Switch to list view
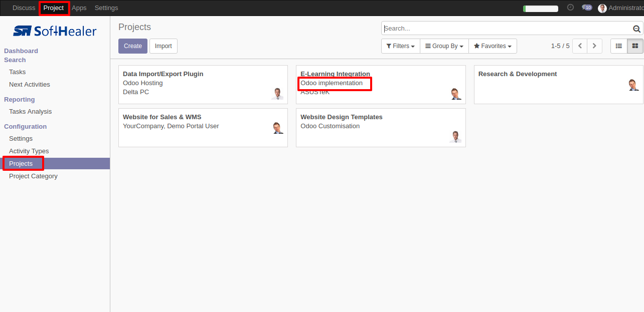 (x=619, y=46)
